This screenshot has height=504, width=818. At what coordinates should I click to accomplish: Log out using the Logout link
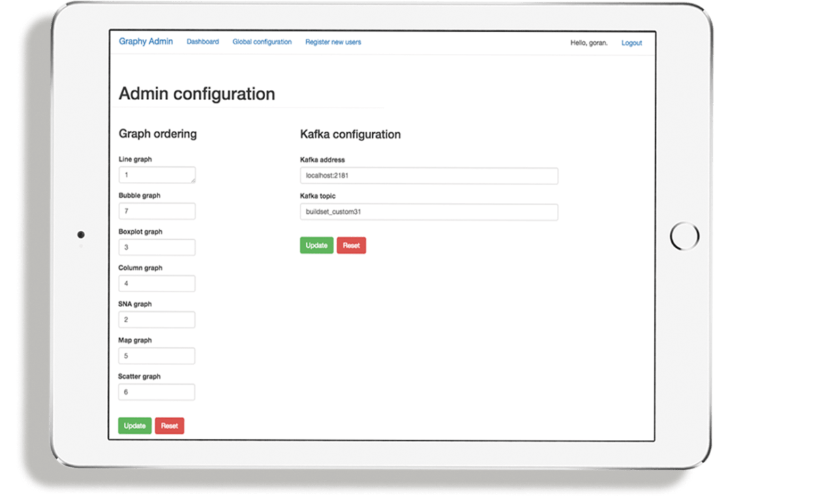631,43
